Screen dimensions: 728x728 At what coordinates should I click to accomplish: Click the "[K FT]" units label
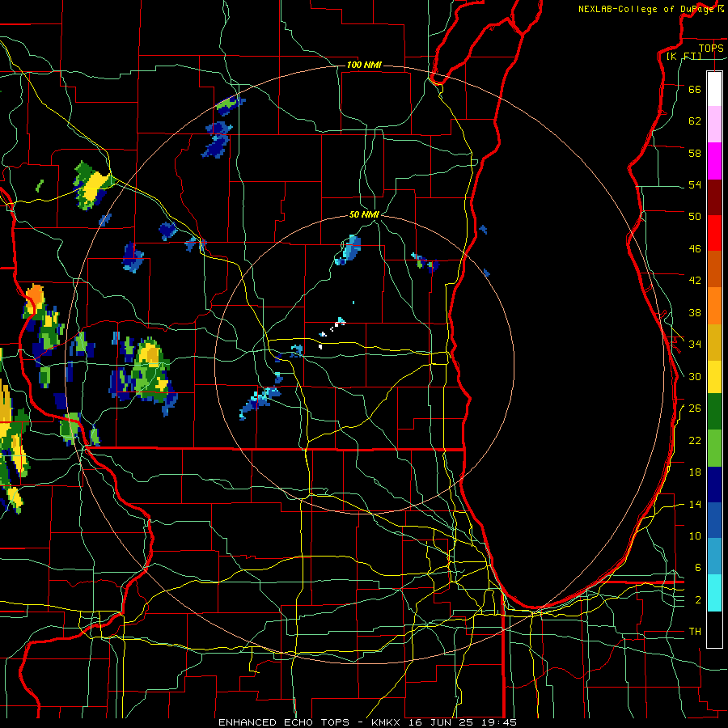pos(684,56)
